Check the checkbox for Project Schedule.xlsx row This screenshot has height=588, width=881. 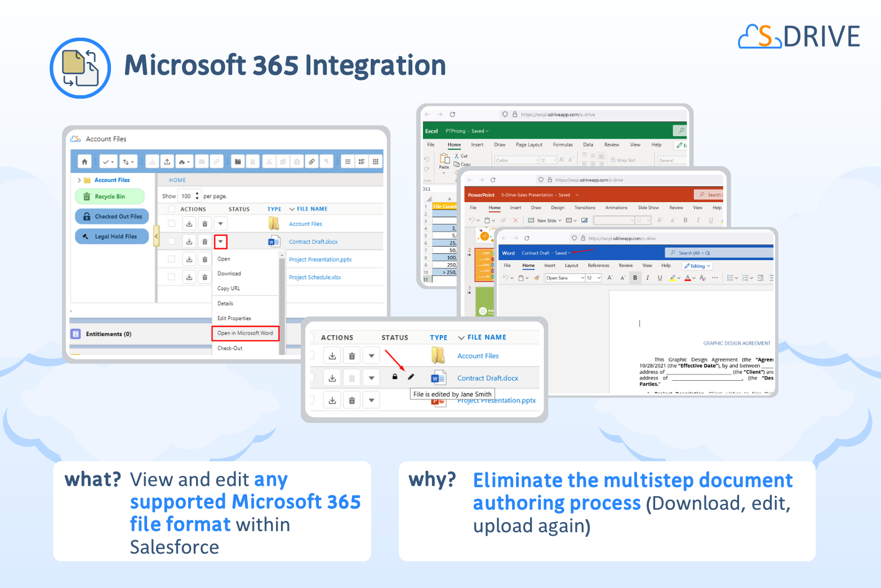171,277
